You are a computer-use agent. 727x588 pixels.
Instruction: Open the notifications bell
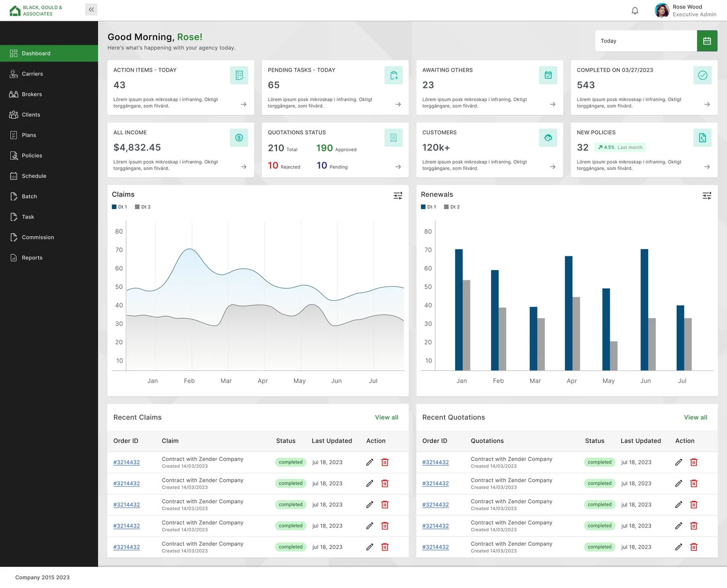(635, 11)
